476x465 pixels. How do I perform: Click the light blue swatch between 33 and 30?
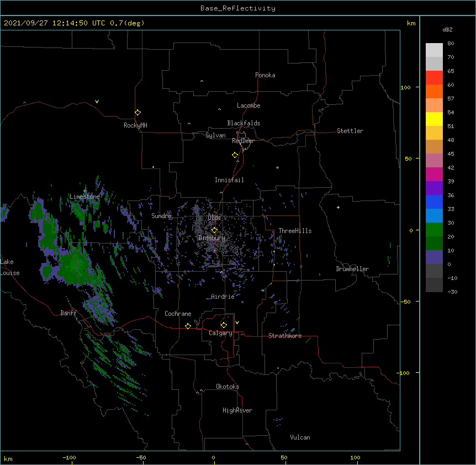click(434, 215)
